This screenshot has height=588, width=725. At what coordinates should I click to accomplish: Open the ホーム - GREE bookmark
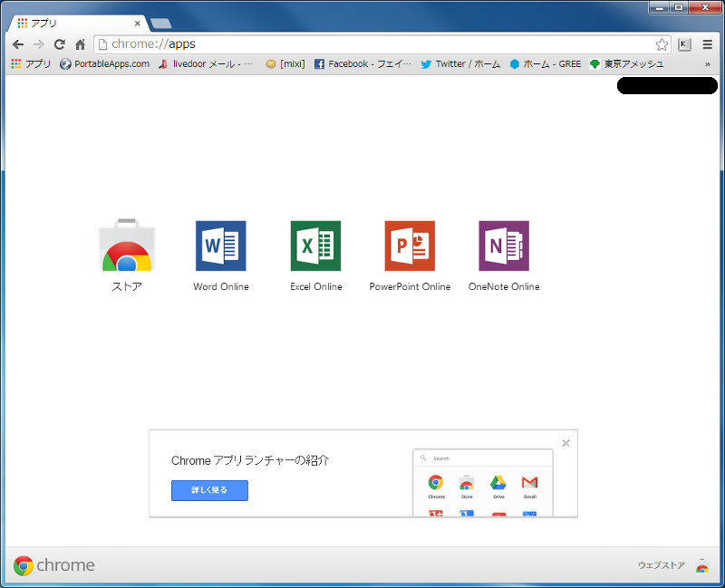point(546,63)
